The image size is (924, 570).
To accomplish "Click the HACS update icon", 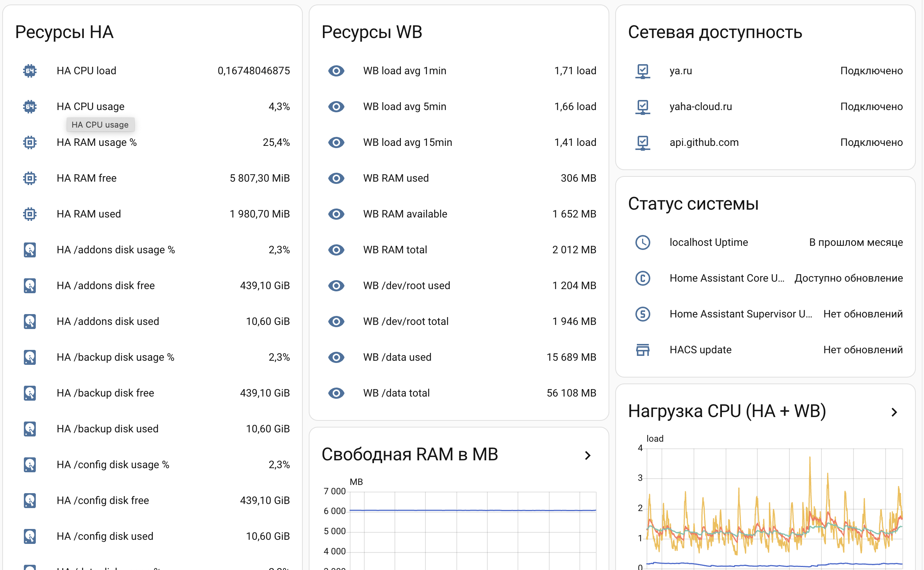I will point(642,350).
